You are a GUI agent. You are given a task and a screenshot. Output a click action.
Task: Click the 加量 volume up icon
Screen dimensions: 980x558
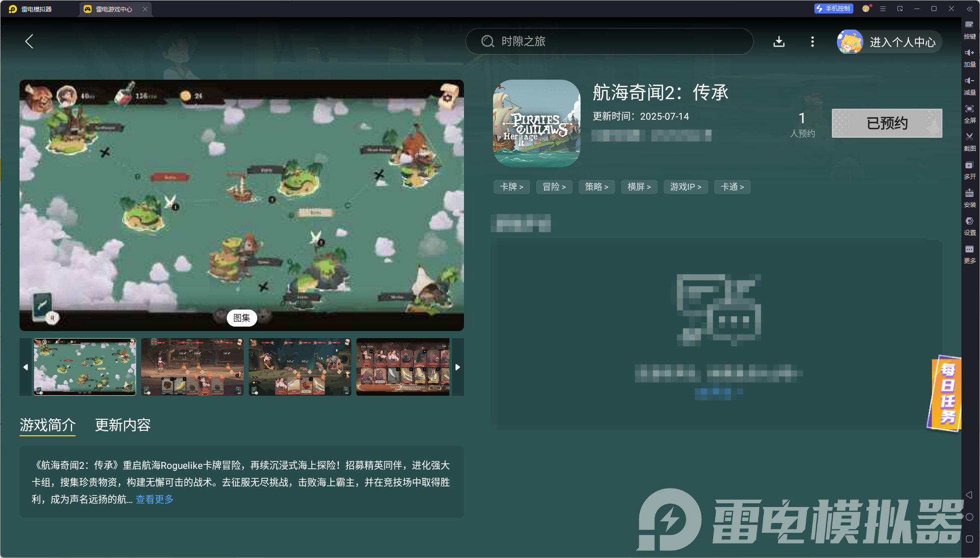click(x=969, y=57)
